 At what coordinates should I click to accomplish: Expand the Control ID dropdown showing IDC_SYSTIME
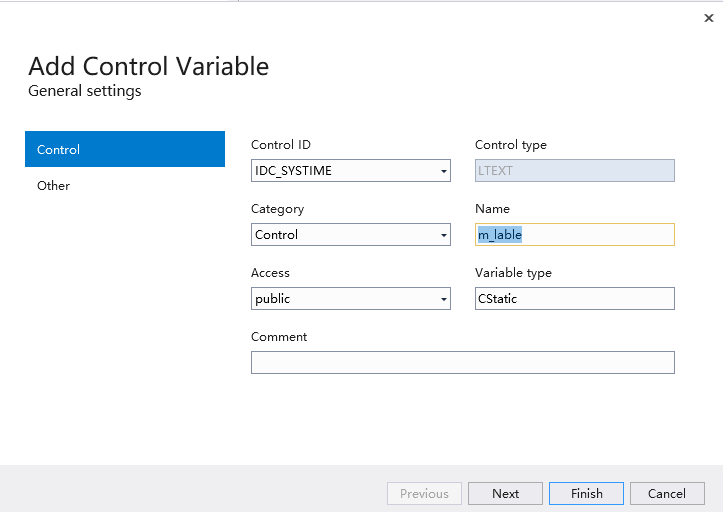pos(443,171)
